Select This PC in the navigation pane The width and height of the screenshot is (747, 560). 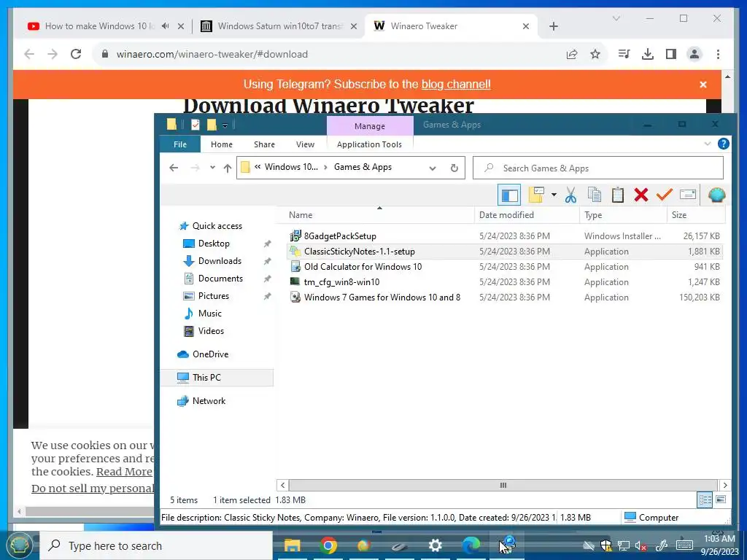tap(217, 378)
